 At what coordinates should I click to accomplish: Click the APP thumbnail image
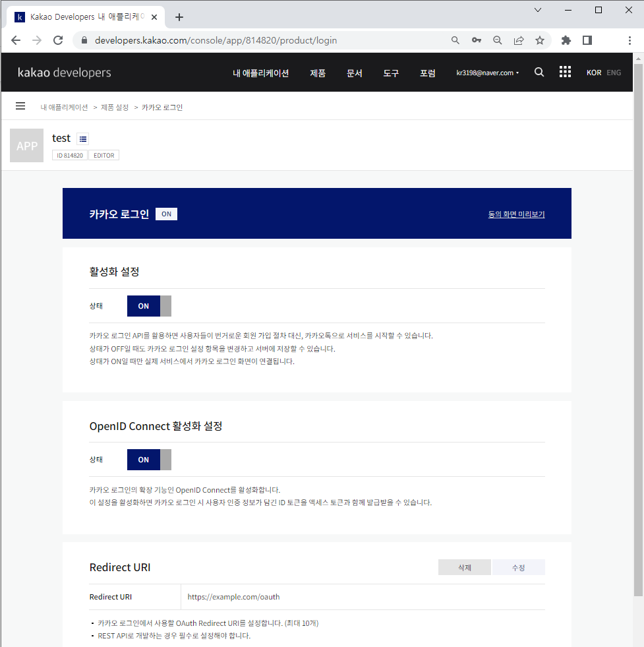[x=27, y=145]
